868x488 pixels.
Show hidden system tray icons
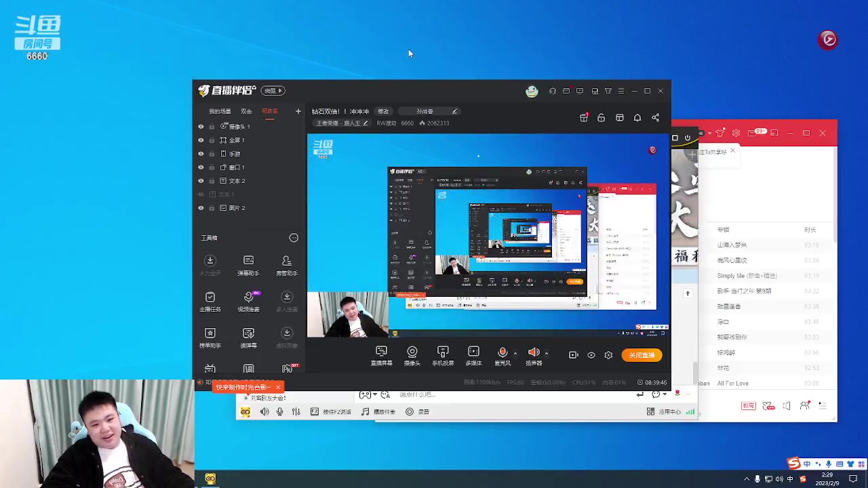coord(747,479)
